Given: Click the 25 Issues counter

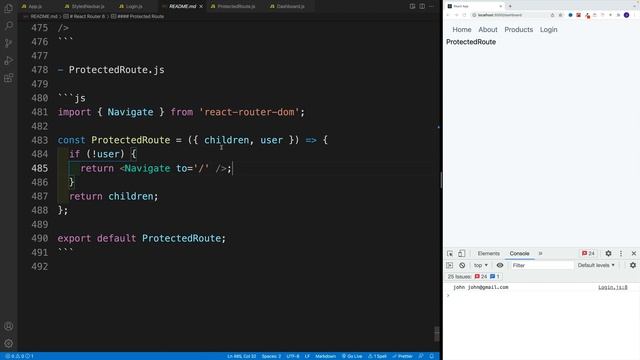Looking at the screenshot, I should tap(473, 277).
